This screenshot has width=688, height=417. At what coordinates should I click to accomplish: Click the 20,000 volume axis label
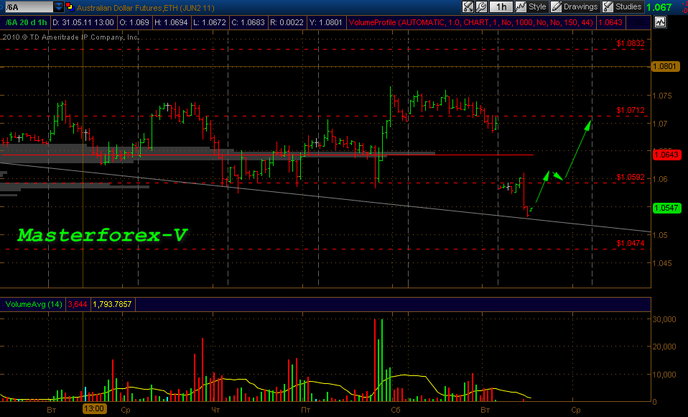pos(664,347)
